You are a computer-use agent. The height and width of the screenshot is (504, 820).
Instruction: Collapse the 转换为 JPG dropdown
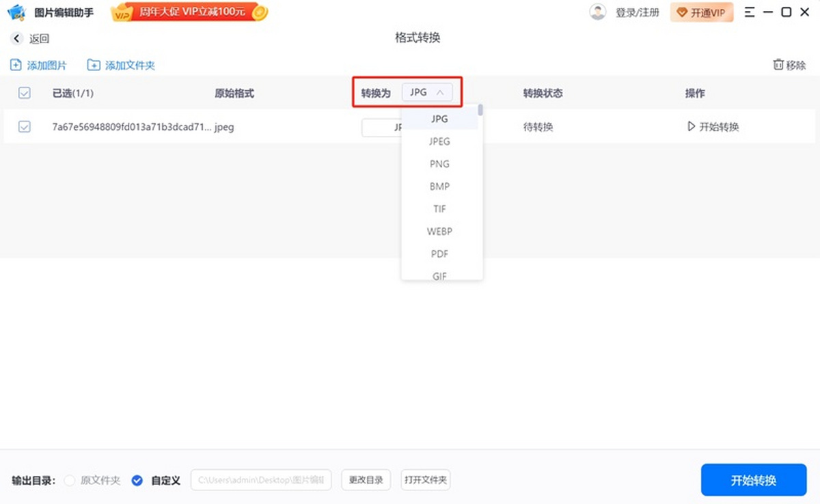427,92
